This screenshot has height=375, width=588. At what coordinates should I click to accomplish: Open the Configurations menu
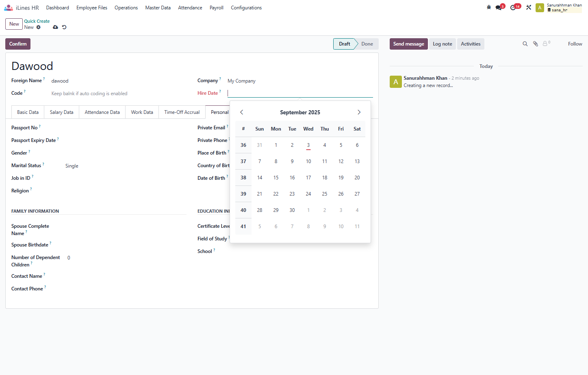pyautogui.click(x=246, y=8)
